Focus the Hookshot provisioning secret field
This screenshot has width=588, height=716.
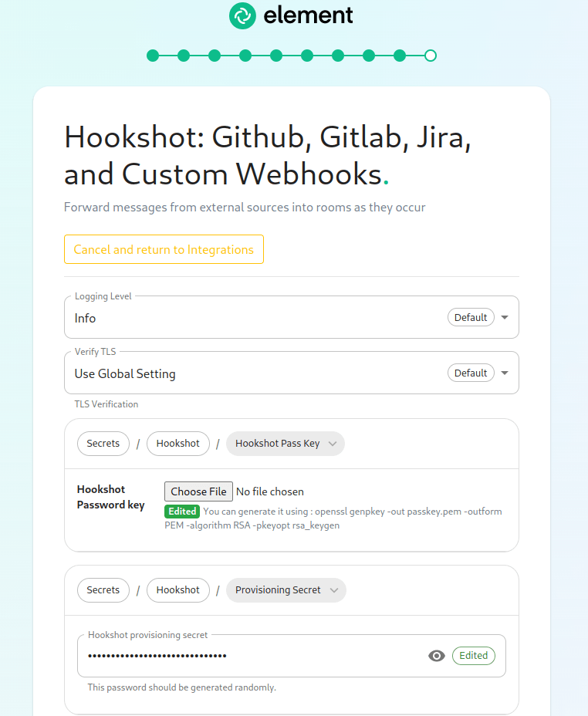click(255, 656)
